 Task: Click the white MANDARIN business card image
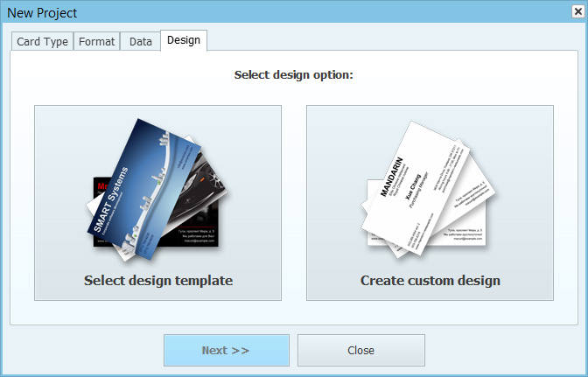(x=416, y=187)
